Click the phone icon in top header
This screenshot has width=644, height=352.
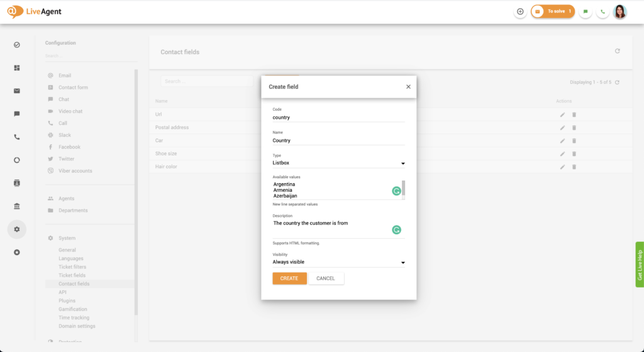click(603, 11)
